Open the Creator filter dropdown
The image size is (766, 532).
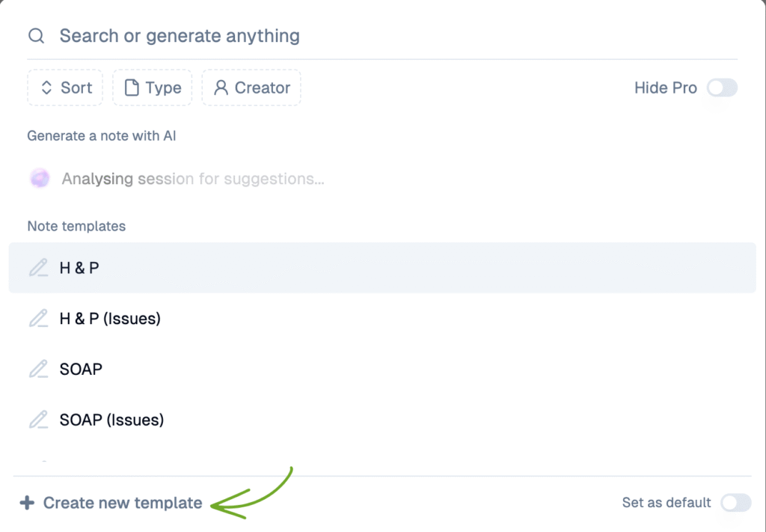point(251,88)
